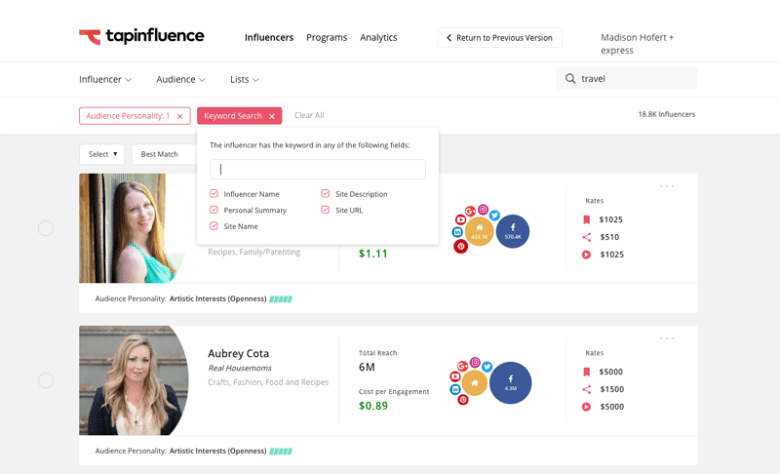Open the Select dropdown
The height and width of the screenshot is (474, 780).
click(102, 154)
